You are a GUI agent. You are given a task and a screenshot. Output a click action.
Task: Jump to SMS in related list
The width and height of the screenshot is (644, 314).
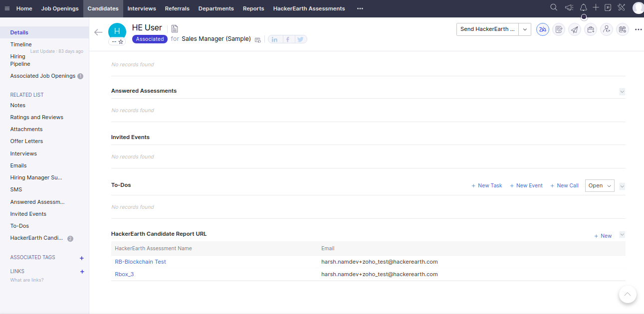(x=16, y=189)
